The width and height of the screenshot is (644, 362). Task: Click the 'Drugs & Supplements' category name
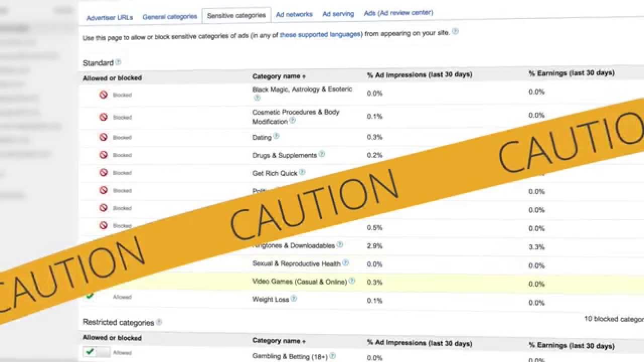tap(284, 155)
